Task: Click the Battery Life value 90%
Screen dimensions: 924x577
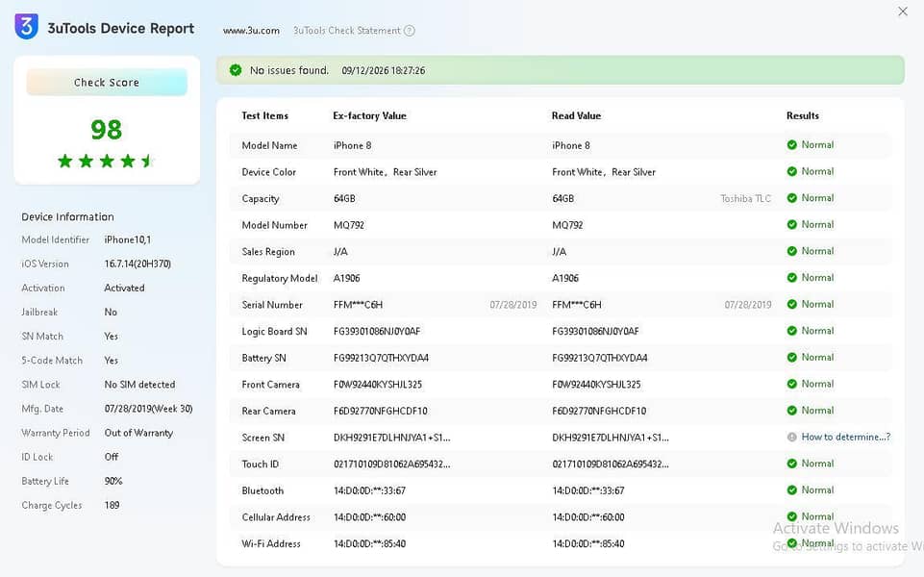Action: 113,481
